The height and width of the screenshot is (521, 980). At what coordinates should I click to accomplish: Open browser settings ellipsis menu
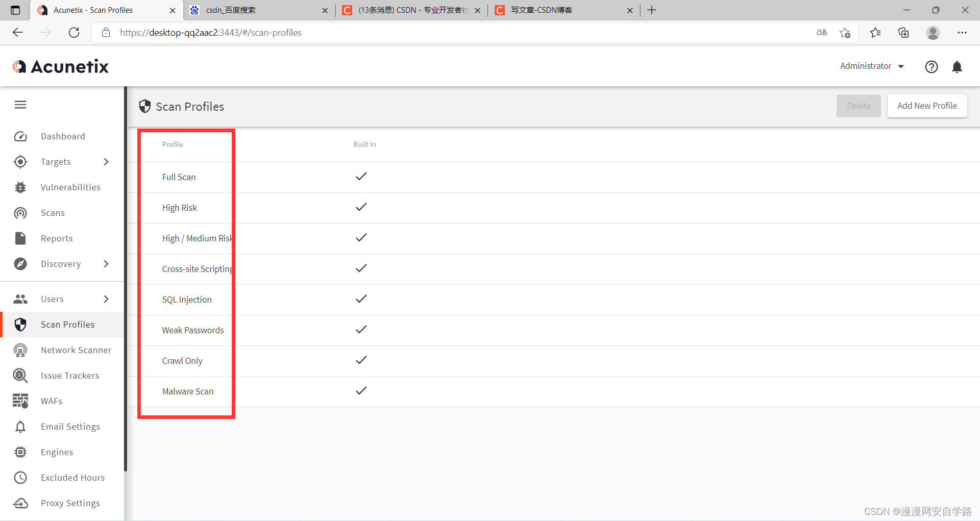962,33
